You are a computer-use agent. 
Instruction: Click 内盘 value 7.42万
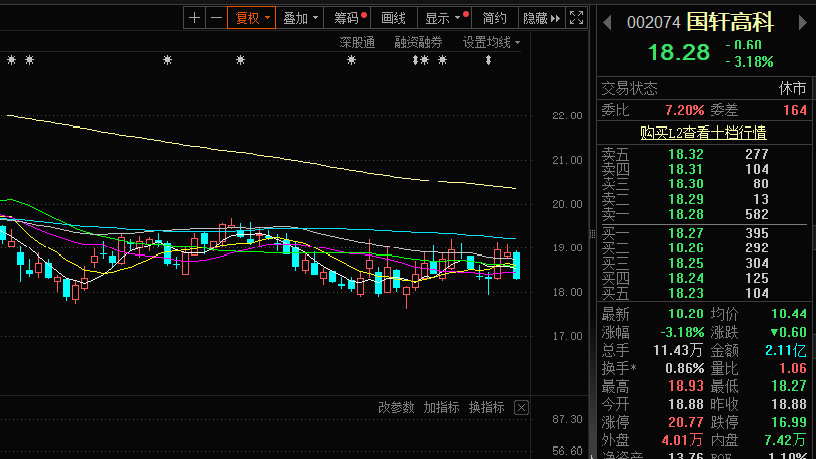tap(785, 441)
